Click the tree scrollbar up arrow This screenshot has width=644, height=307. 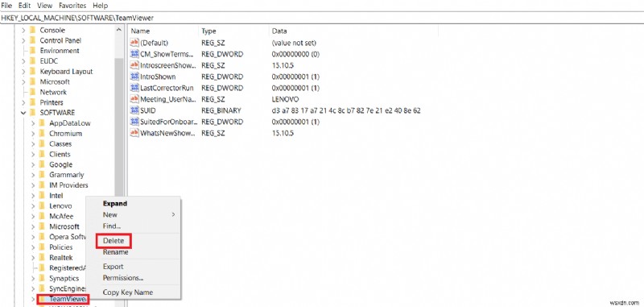(x=119, y=30)
